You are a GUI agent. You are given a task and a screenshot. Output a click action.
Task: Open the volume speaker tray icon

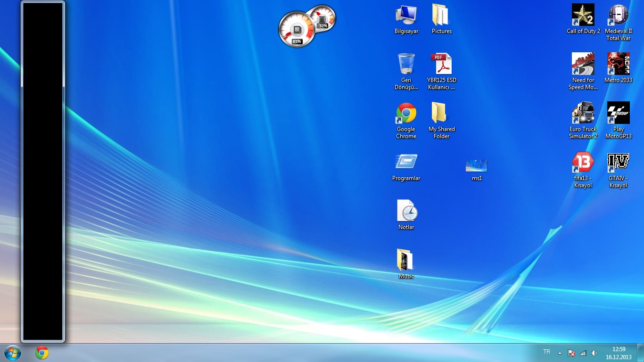pyautogui.click(x=594, y=353)
